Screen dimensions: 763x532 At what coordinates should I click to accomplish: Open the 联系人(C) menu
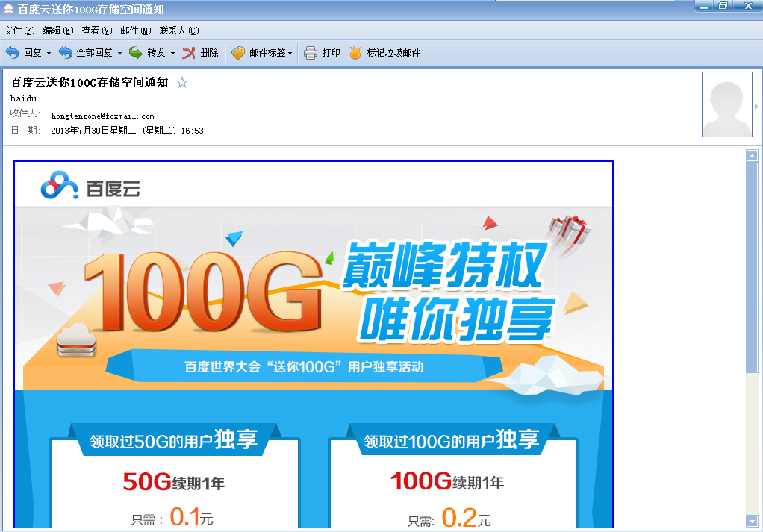click(179, 31)
